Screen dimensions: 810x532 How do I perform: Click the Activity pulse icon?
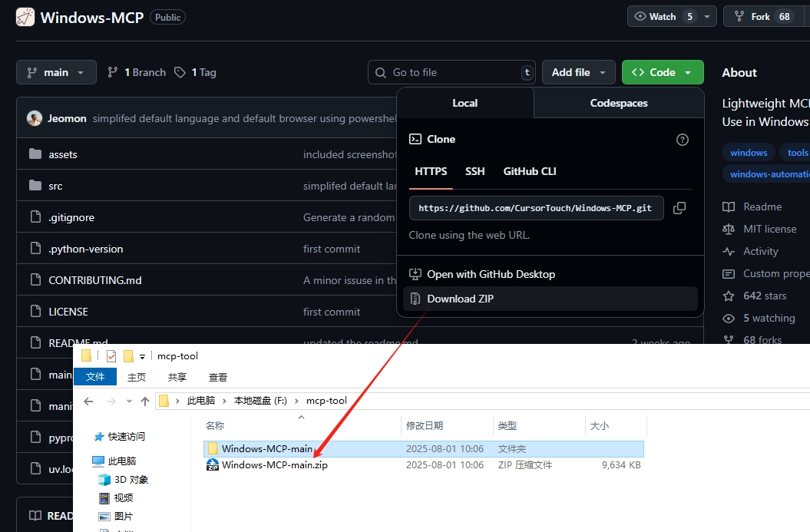(x=729, y=252)
